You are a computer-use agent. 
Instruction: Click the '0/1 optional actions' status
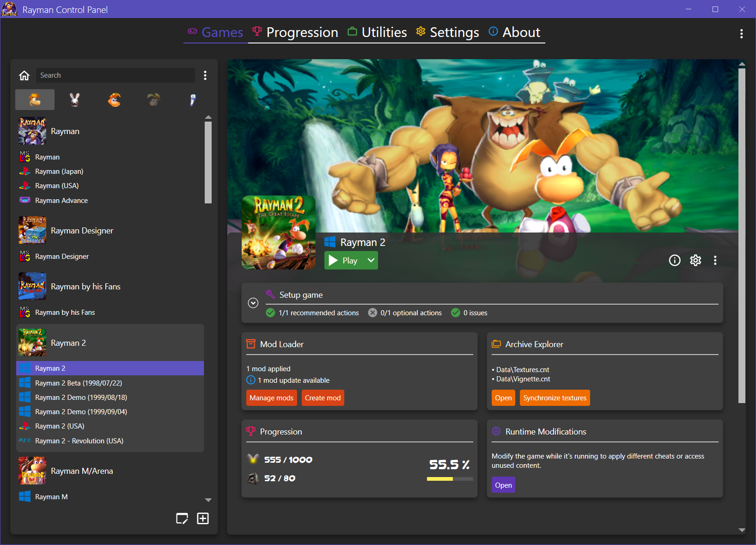pos(405,313)
